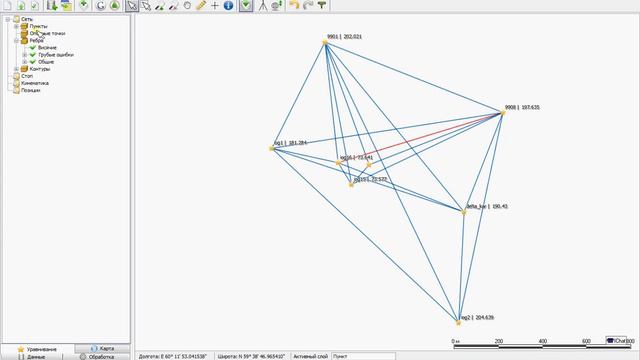This screenshot has height=360, width=640.
Task: Click the Долгота longitude status readout
Action: pyautogui.click(x=173, y=356)
